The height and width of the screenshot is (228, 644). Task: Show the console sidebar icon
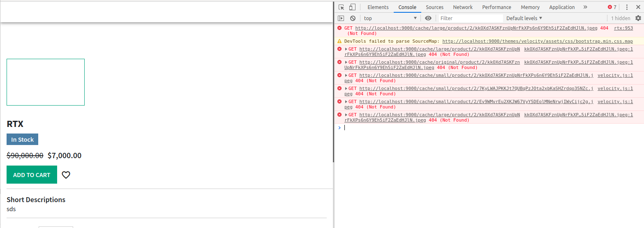click(341, 18)
